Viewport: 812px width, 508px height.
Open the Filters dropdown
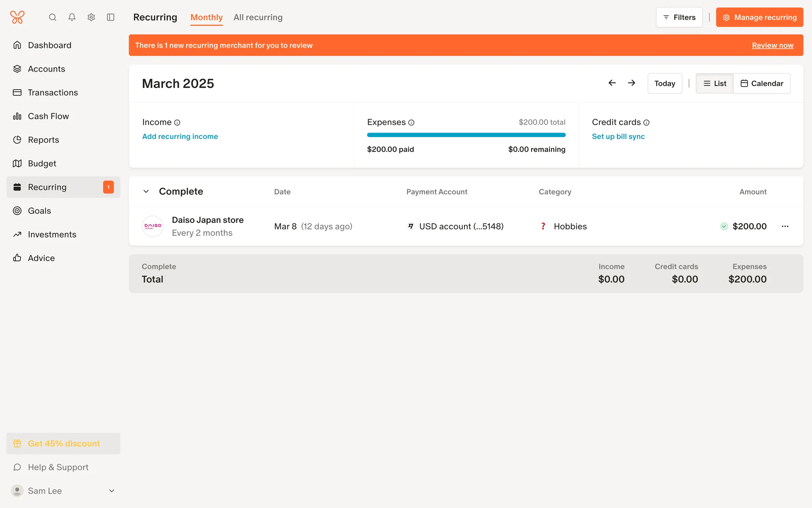pos(679,17)
